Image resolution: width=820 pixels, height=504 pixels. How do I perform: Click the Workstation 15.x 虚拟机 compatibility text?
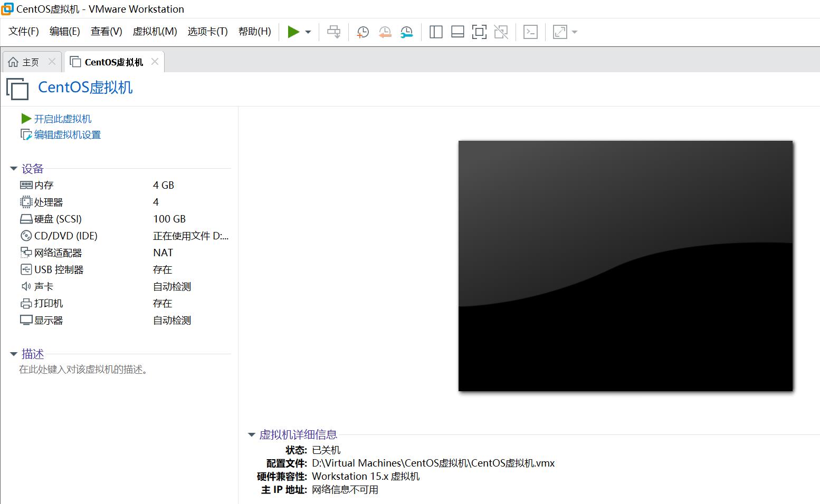pos(366,476)
